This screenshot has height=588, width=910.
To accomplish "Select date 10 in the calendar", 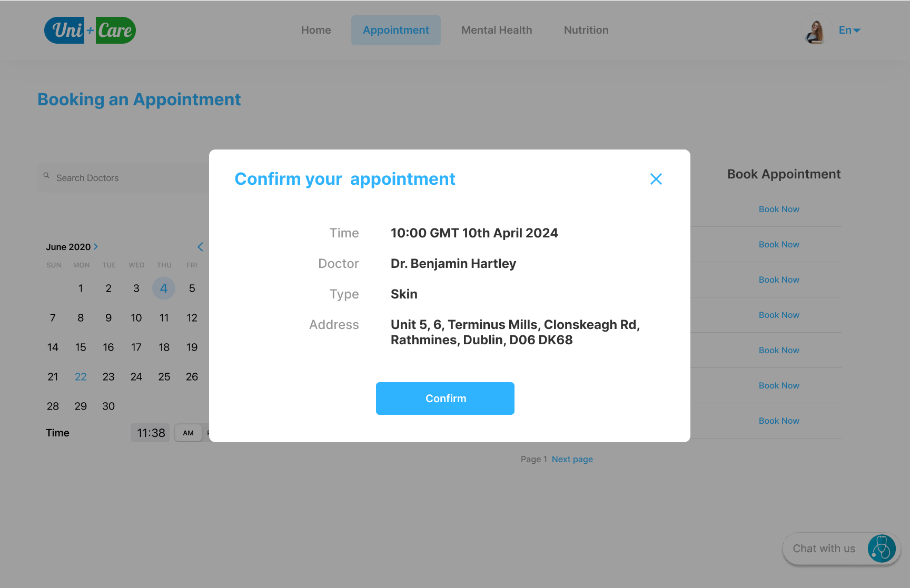I will (x=136, y=318).
